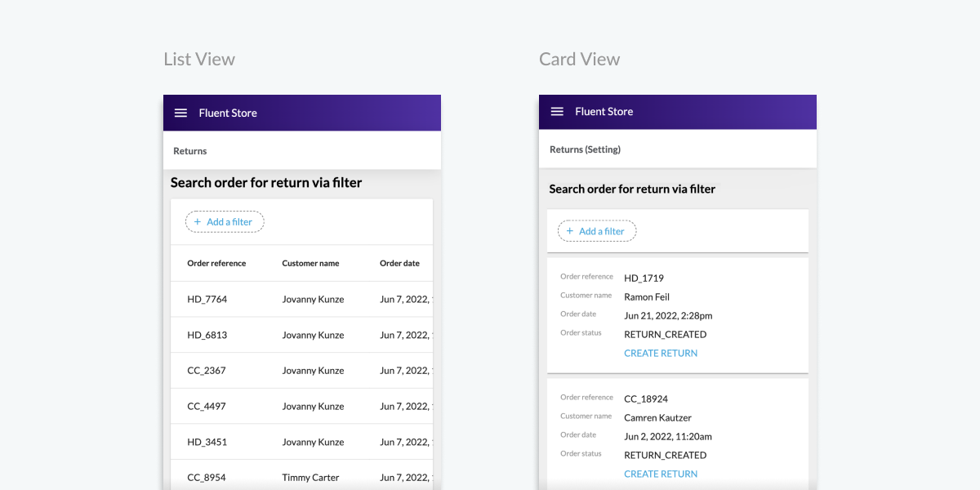
Task: Open the navigation menu in Card View
Action: (x=556, y=112)
